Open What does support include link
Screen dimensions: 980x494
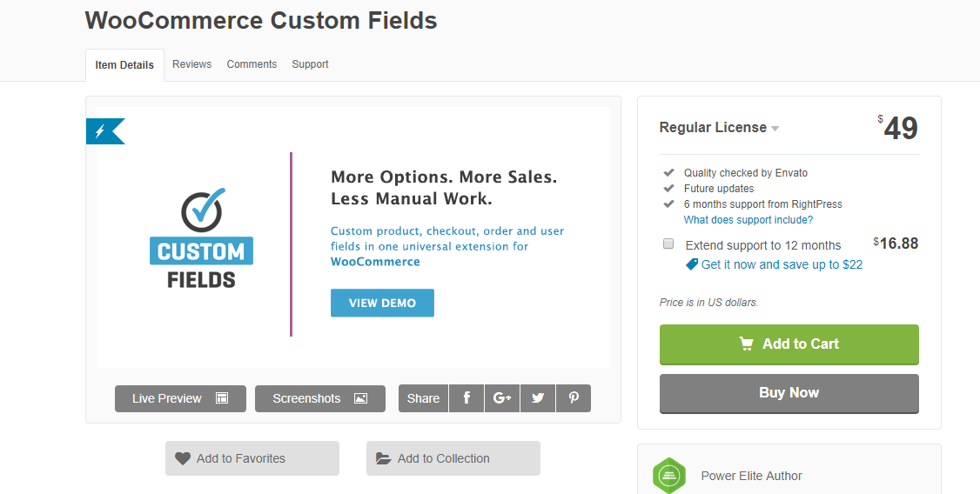[748, 220]
